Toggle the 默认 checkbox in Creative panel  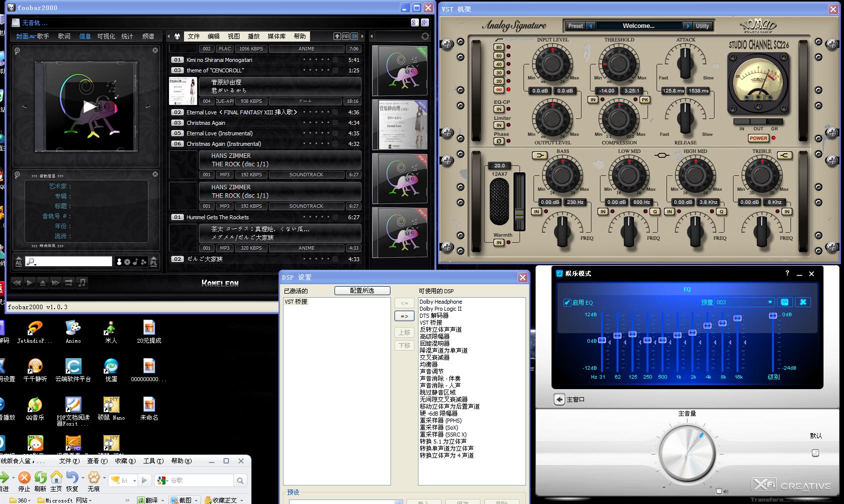[x=815, y=453]
